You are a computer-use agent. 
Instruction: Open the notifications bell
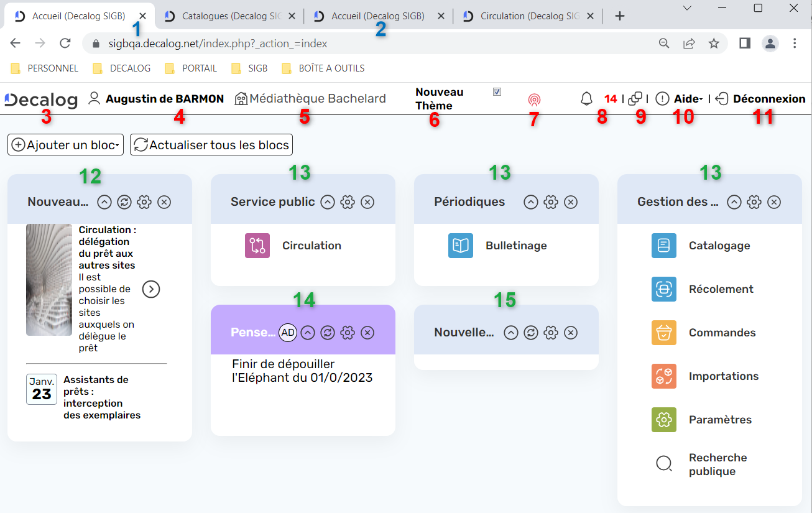[586, 99]
